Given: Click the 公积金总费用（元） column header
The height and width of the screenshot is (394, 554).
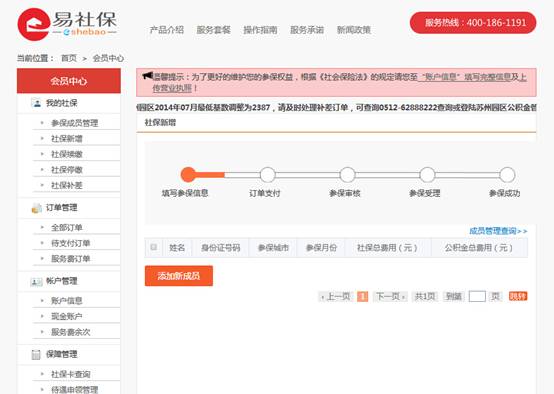Looking at the screenshot, I should 479,247.
